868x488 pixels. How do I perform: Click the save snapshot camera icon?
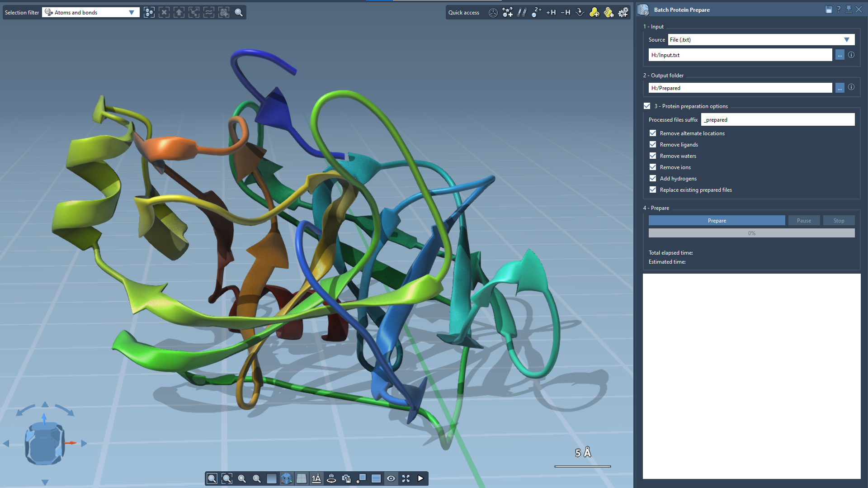(346, 479)
